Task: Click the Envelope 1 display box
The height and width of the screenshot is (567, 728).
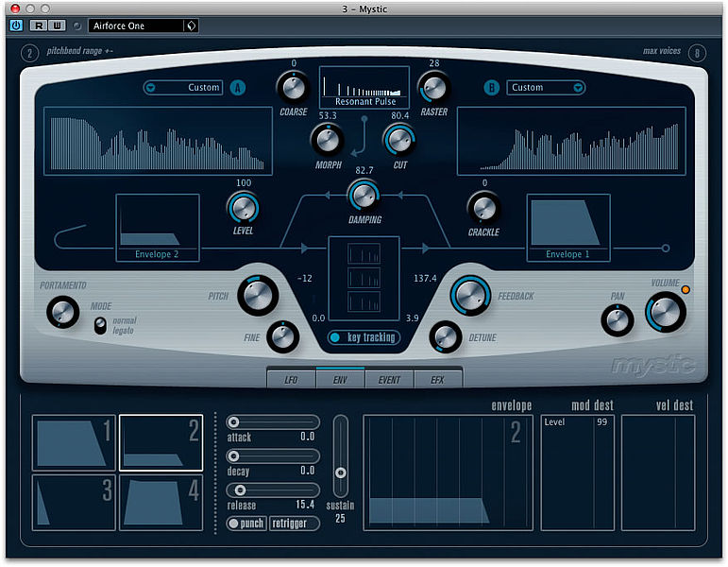Action: coord(568,228)
